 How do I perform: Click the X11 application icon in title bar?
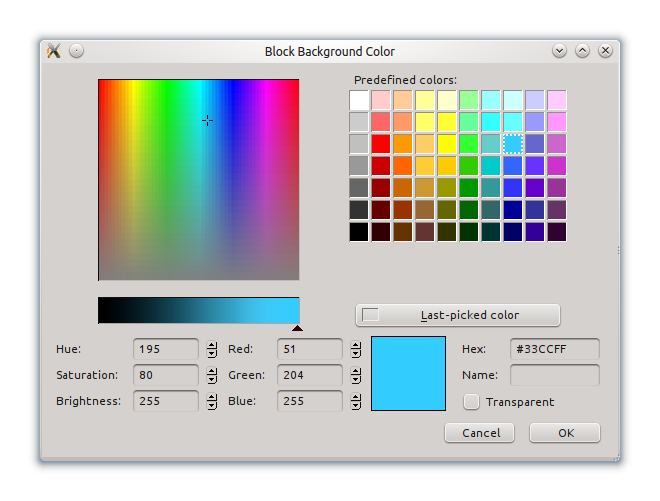coord(55,51)
